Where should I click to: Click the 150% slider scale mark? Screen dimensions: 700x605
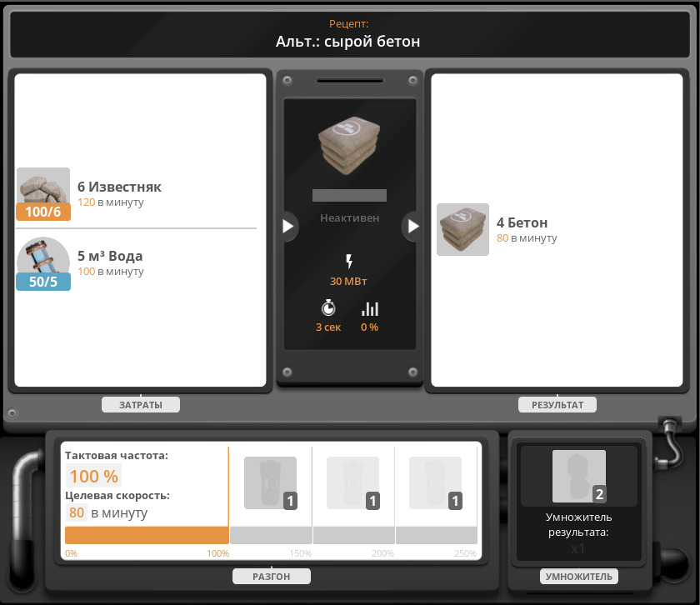(301, 553)
